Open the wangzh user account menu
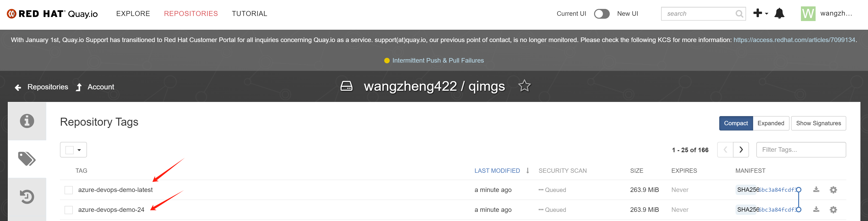Screen dimensions: 868x221 click(x=827, y=14)
